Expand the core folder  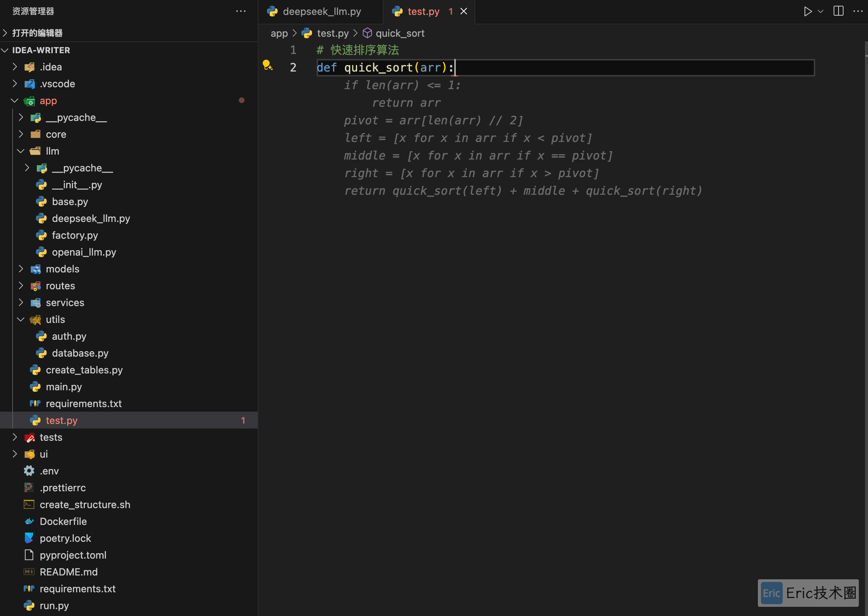(129, 134)
